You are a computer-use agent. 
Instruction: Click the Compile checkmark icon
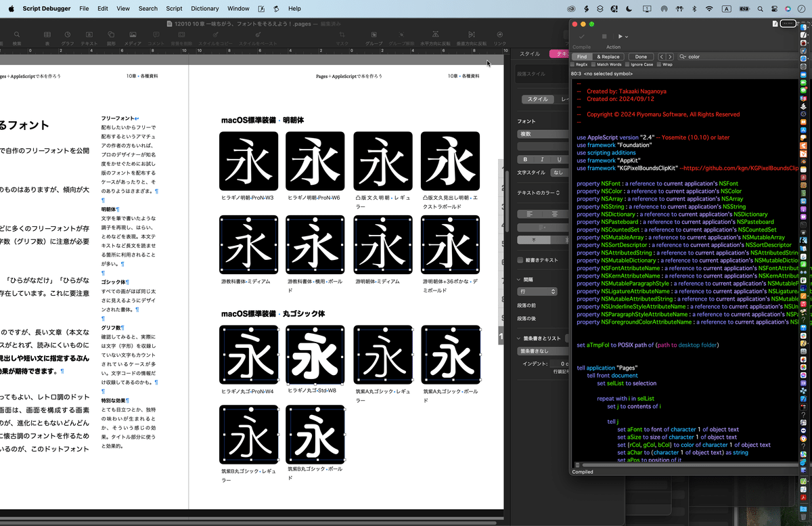(x=581, y=37)
